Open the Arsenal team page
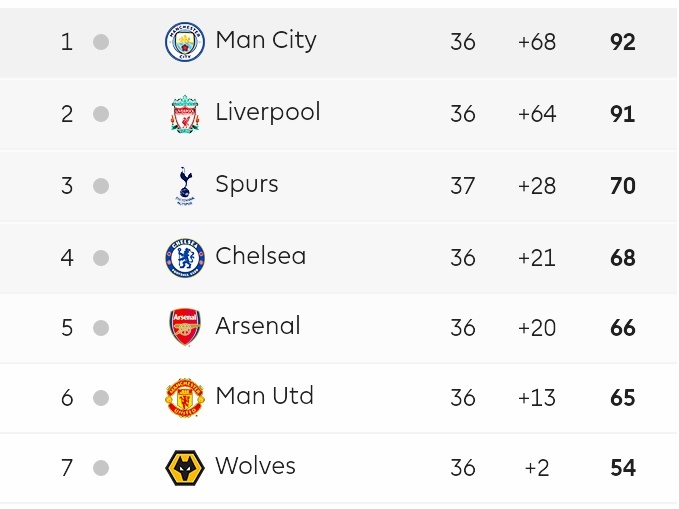Image resolution: width=679 pixels, height=509 pixels. coord(257,326)
